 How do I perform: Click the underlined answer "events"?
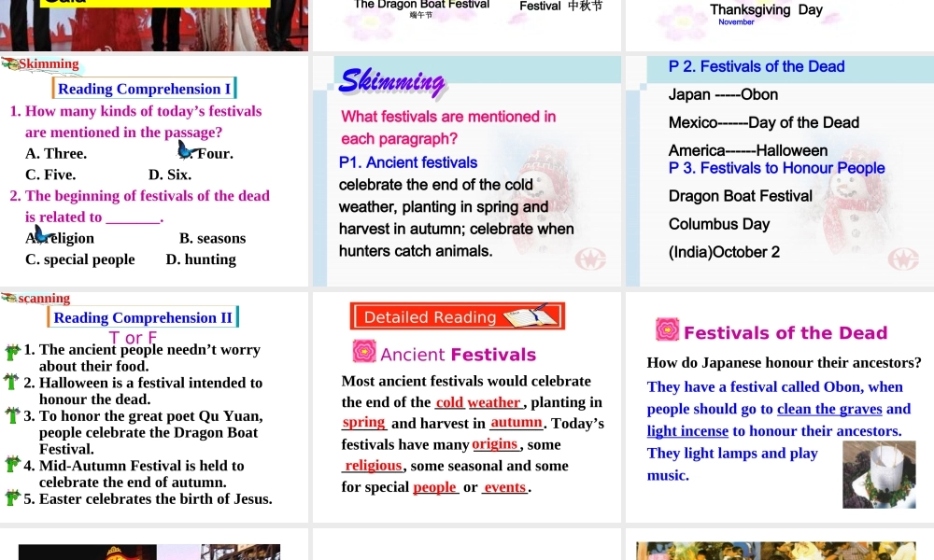505,487
